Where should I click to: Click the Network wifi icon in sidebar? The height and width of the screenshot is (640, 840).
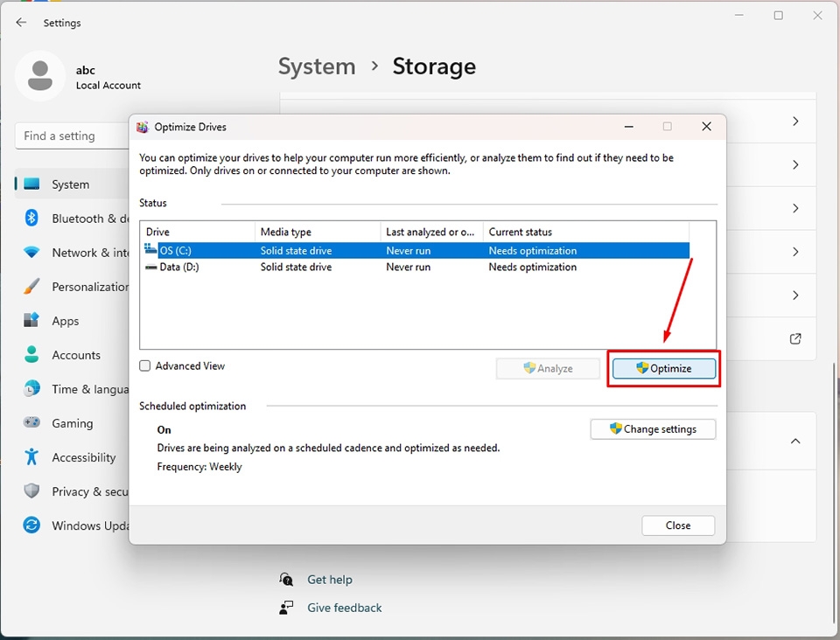click(31, 252)
